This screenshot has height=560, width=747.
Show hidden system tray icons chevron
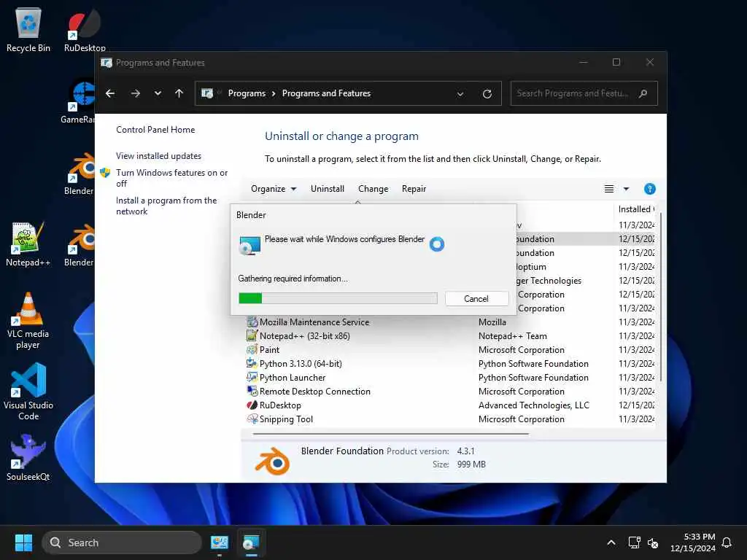coord(611,542)
